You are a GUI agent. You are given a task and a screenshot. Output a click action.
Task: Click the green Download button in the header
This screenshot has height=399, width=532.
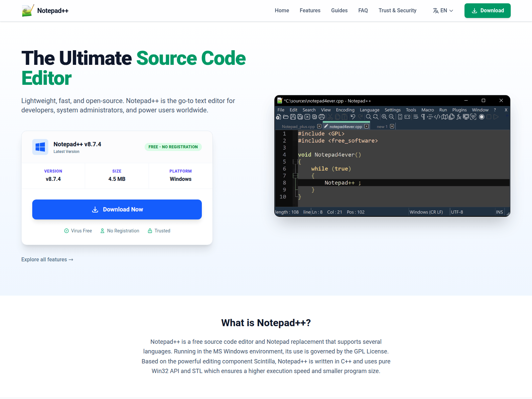487,11
